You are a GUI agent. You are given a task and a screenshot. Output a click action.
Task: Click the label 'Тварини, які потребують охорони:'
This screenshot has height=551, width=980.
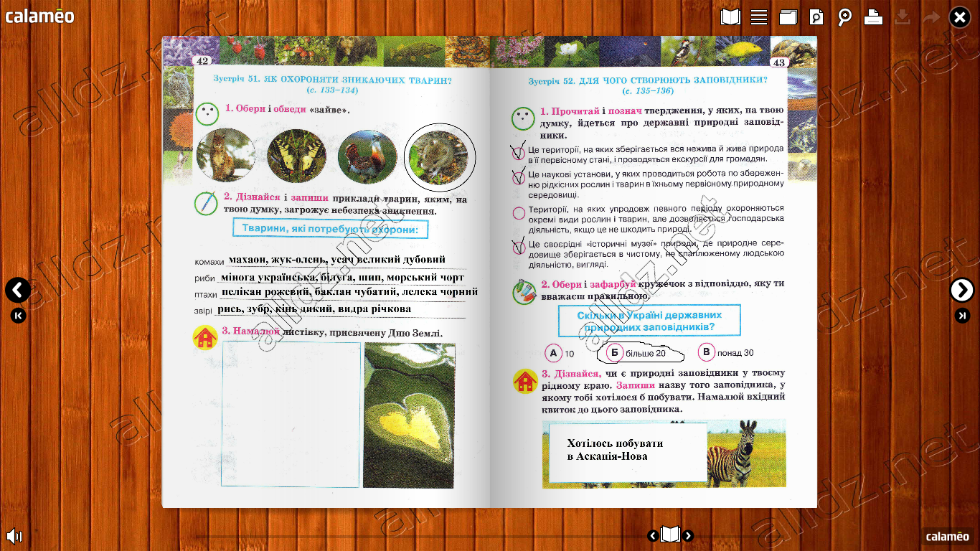tap(330, 230)
